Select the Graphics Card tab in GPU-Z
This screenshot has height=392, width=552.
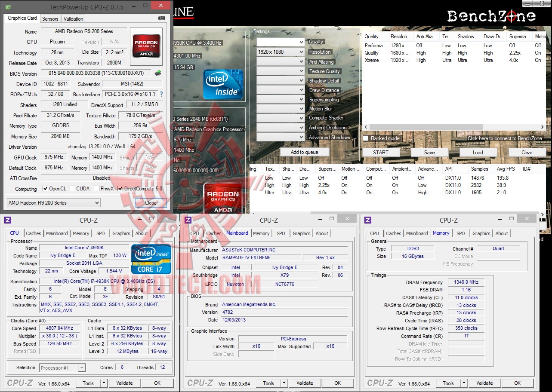pyautogui.click(x=22, y=18)
